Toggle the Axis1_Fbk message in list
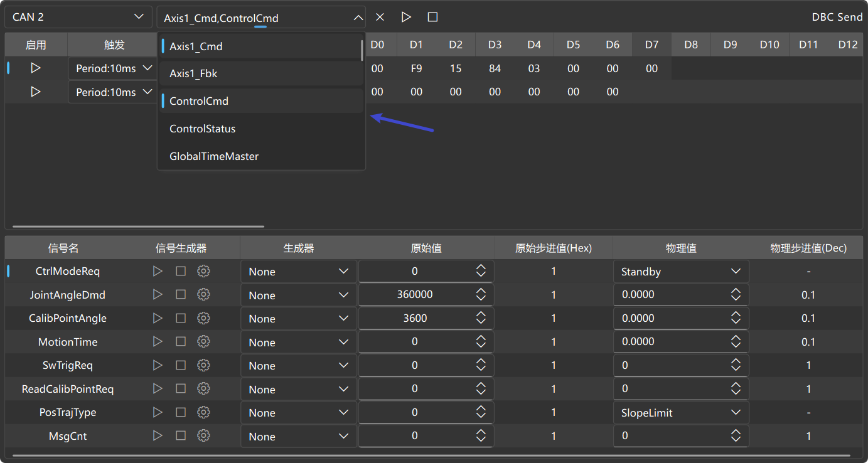 point(261,73)
